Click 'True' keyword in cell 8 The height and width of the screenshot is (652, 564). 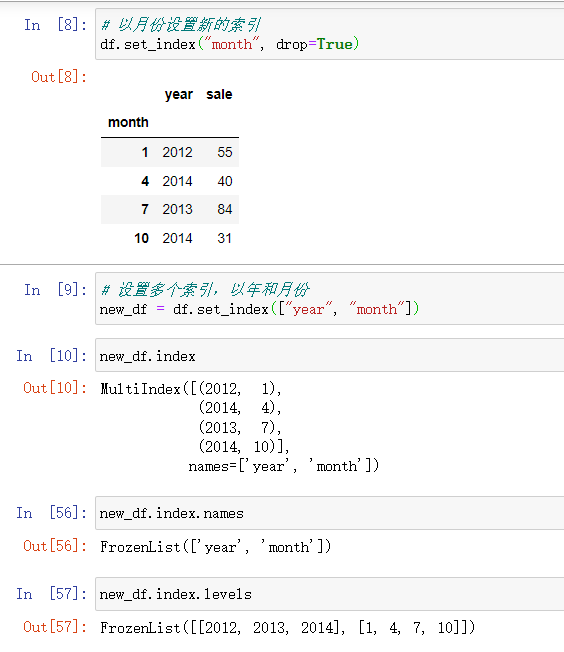tap(335, 44)
